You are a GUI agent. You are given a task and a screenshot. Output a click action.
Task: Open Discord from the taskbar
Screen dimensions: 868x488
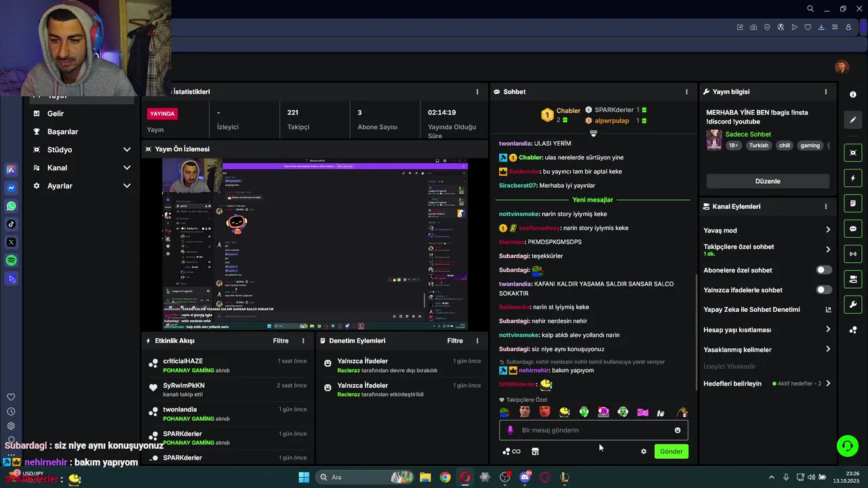pyautogui.click(x=525, y=477)
